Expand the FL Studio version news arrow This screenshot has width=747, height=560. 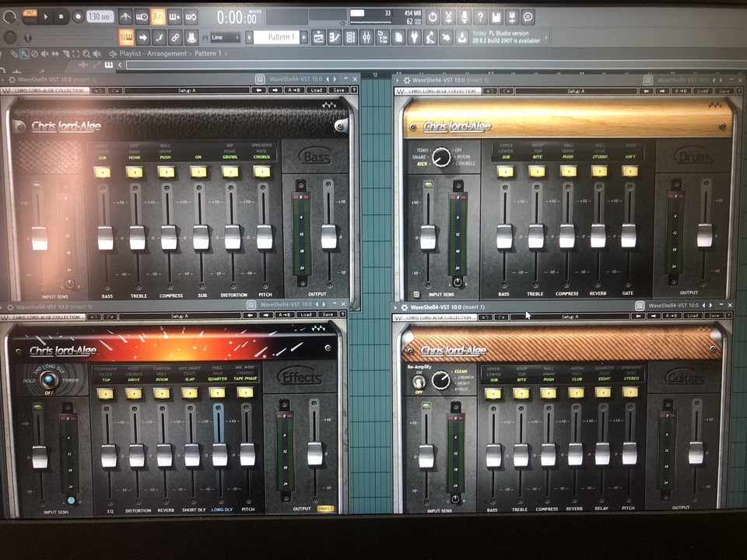tap(546, 37)
